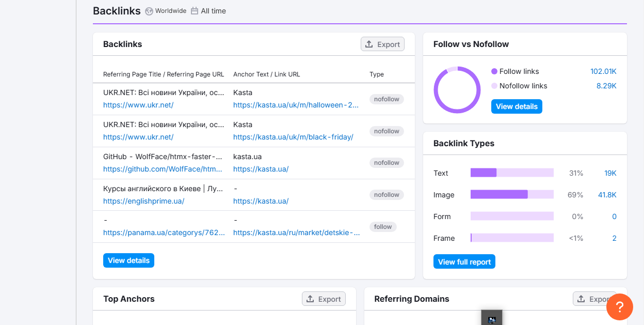Image resolution: width=644 pixels, height=325 pixels.
Task: Open the kasta.ua halloween link URL
Action: point(296,105)
